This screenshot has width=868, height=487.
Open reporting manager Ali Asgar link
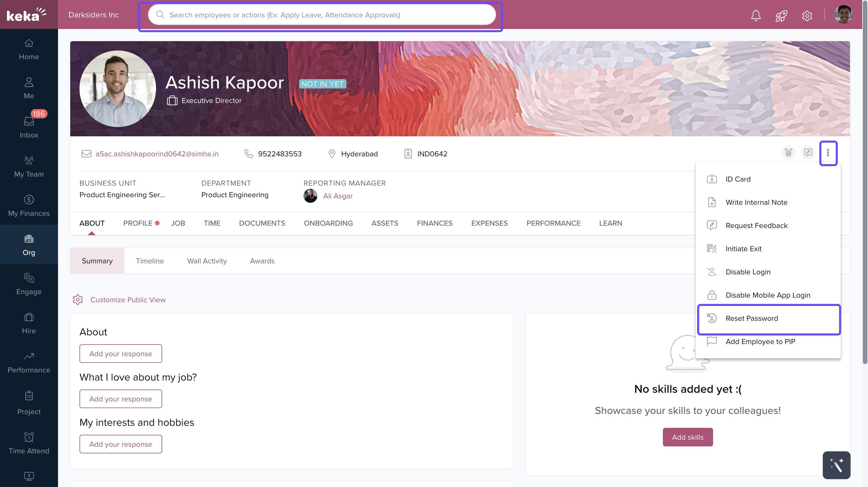[338, 196]
